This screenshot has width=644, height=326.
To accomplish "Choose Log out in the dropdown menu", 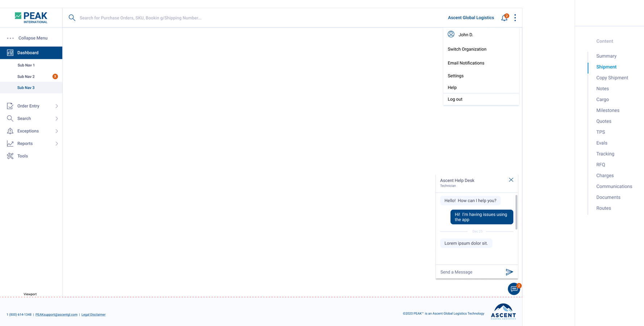I will click(455, 99).
